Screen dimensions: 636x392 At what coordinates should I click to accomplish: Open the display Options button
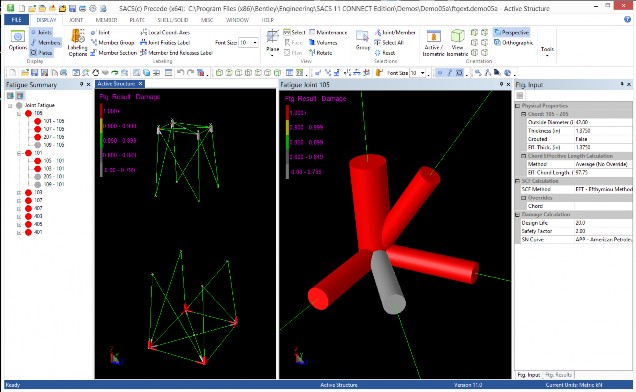(17, 41)
